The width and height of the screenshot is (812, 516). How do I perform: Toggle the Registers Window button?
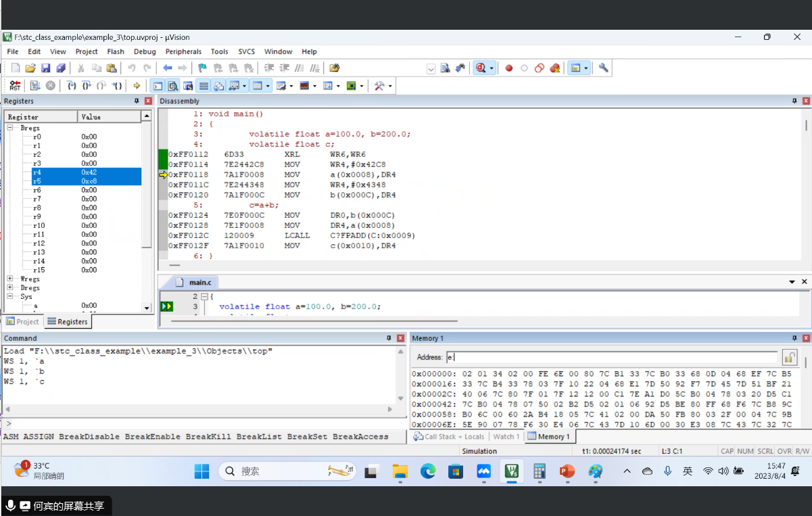coord(204,86)
